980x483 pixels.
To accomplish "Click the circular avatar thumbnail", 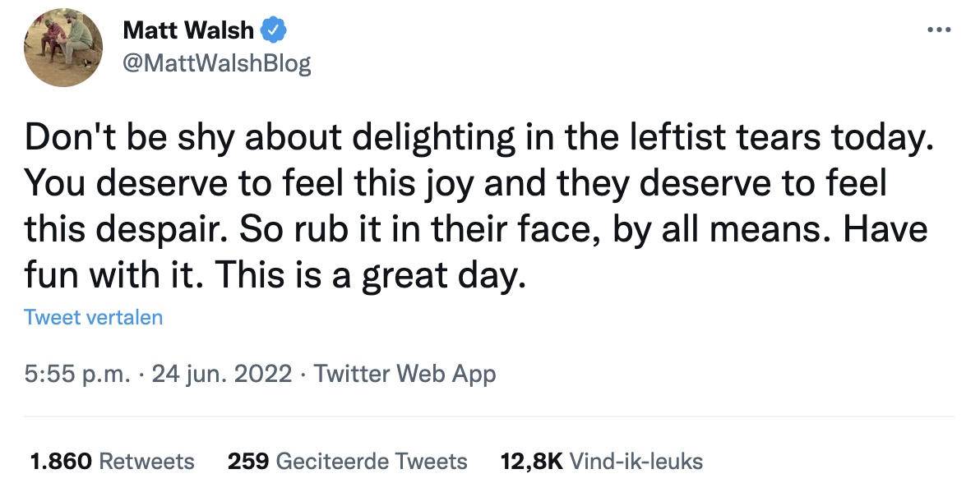I will (62, 48).
